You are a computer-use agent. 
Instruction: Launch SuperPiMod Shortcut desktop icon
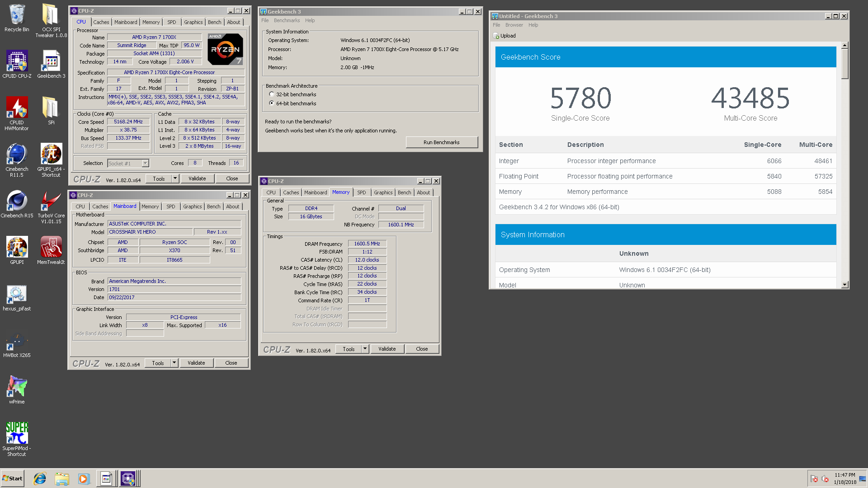click(17, 439)
